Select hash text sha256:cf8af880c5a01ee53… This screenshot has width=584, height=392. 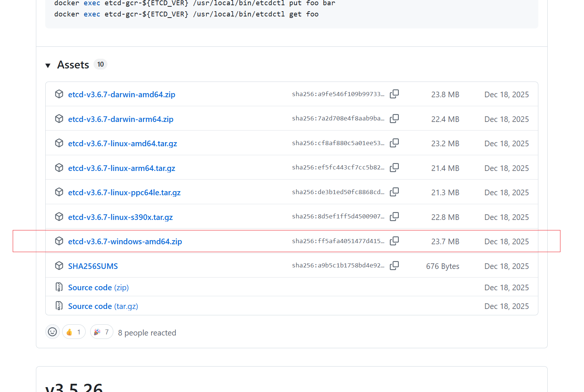click(338, 143)
